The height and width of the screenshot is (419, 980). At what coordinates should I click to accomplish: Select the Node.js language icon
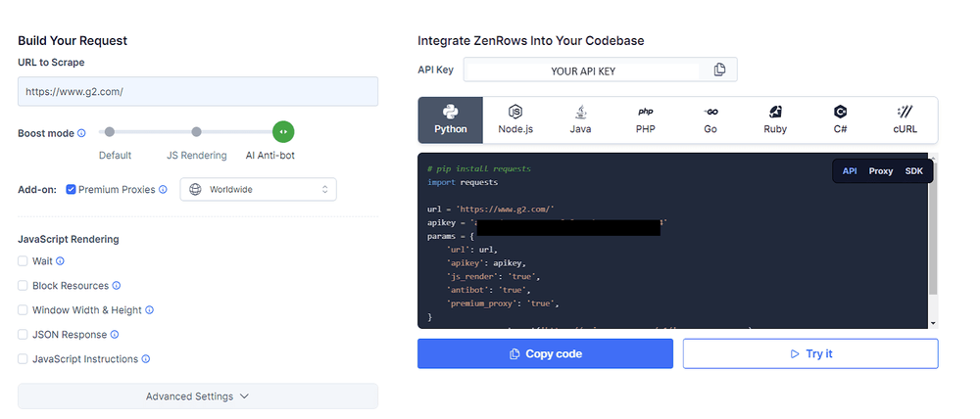(x=515, y=112)
